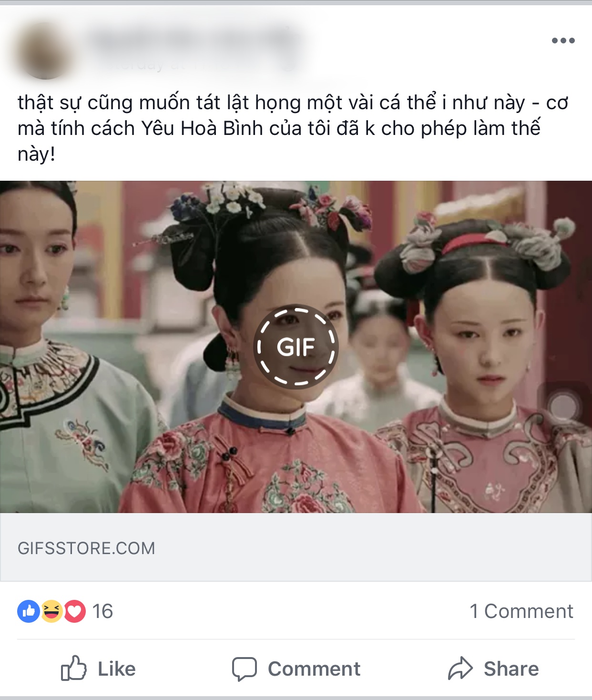Viewport: 592px width, 700px height.
Task: Play the GIF using the center GIF button
Action: pyautogui.click(x=296, y=347)
